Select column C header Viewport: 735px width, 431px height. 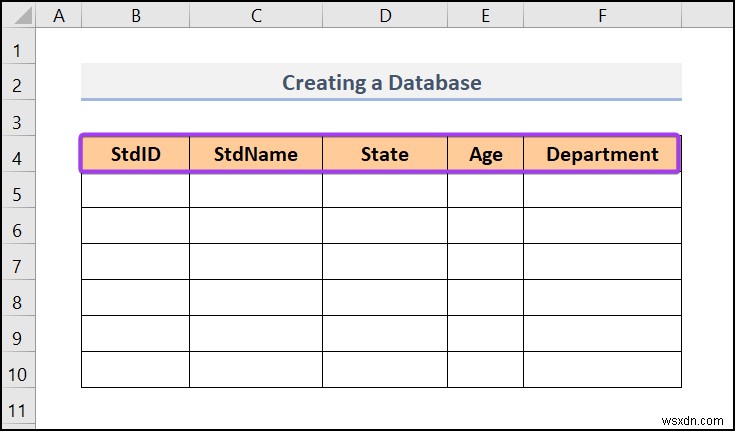256,16
